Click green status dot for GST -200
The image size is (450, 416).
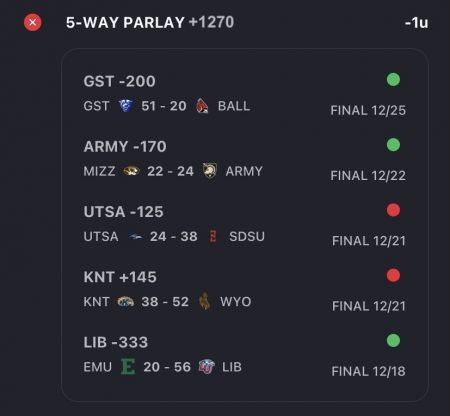pos(393,80)
